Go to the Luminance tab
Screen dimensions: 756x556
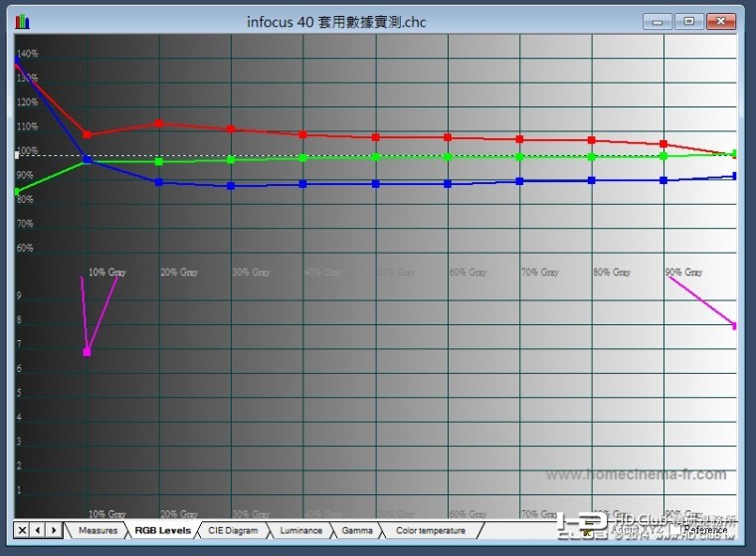pos(300,530)
